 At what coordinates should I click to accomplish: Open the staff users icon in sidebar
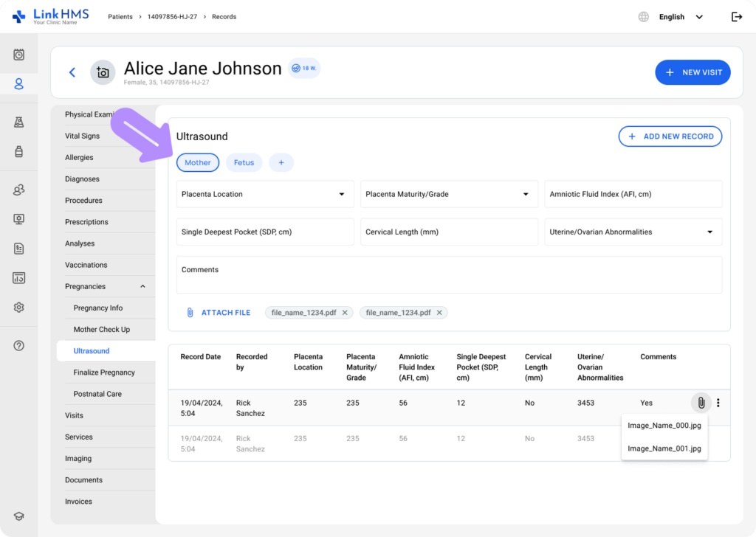tap(18, 190)
